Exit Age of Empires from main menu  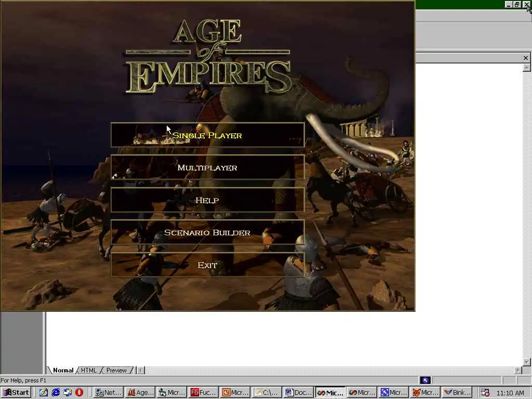point(207,264)
